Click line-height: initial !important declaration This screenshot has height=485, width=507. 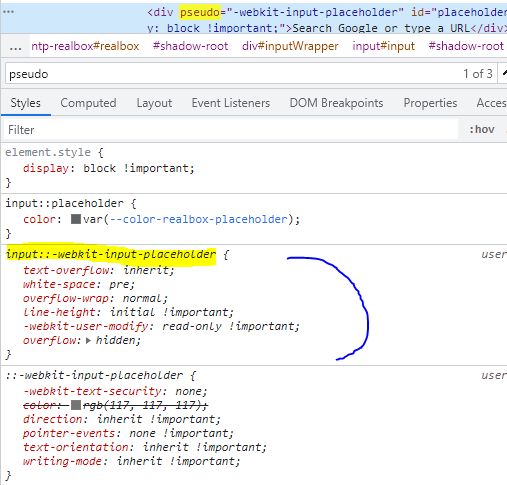[128, 312]
